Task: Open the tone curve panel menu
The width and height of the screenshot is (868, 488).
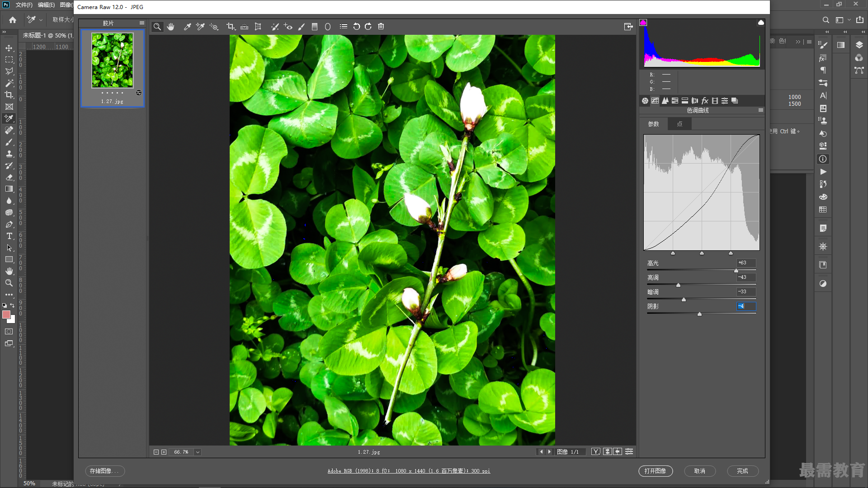Action: click(x=761, y=110)
